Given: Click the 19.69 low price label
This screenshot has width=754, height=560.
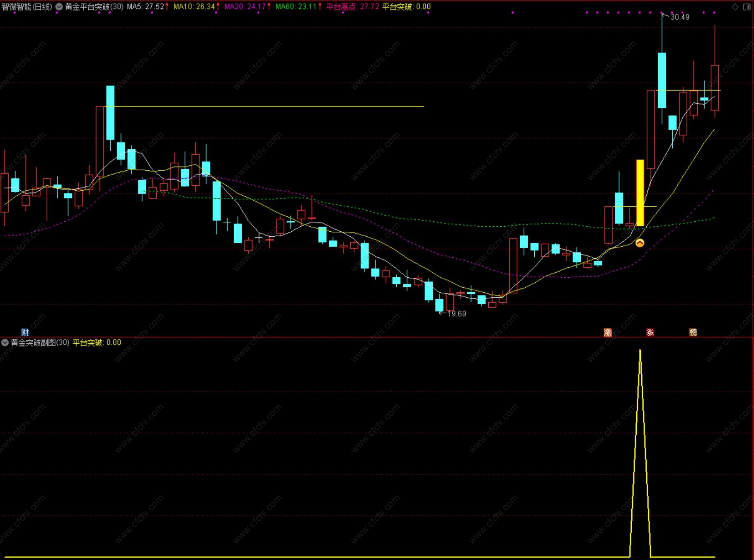Looking at the screenshot, I should pyautogui.click(x=457, y=314).
